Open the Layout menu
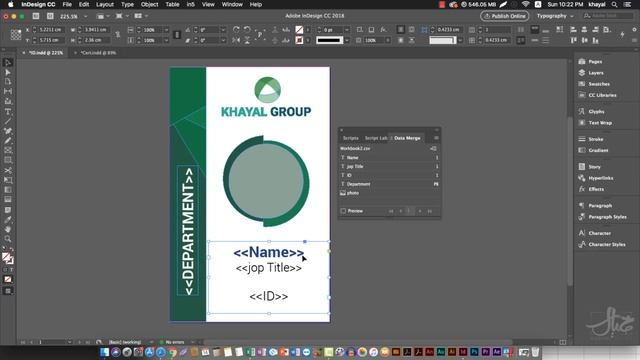640x360 pixels. 105,4
